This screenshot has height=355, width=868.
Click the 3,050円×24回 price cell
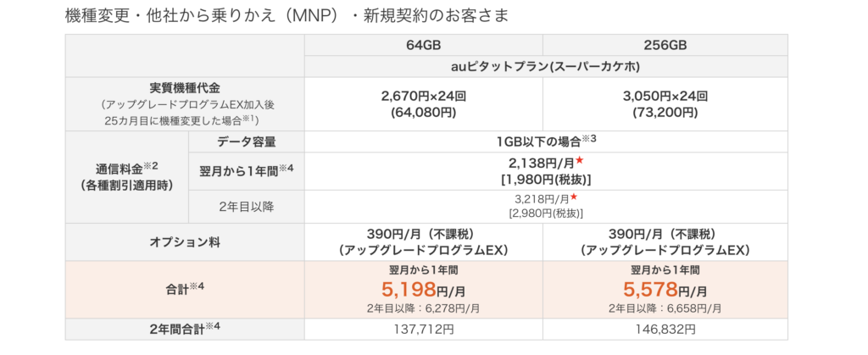pyautogui.click(x=665, y=104)
